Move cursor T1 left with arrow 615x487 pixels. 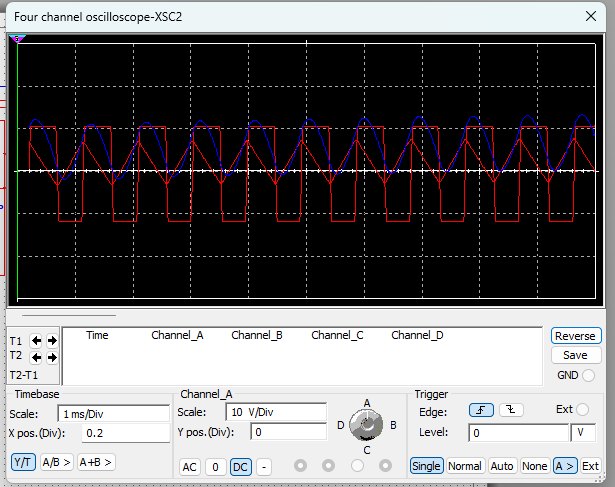point(36,340)
